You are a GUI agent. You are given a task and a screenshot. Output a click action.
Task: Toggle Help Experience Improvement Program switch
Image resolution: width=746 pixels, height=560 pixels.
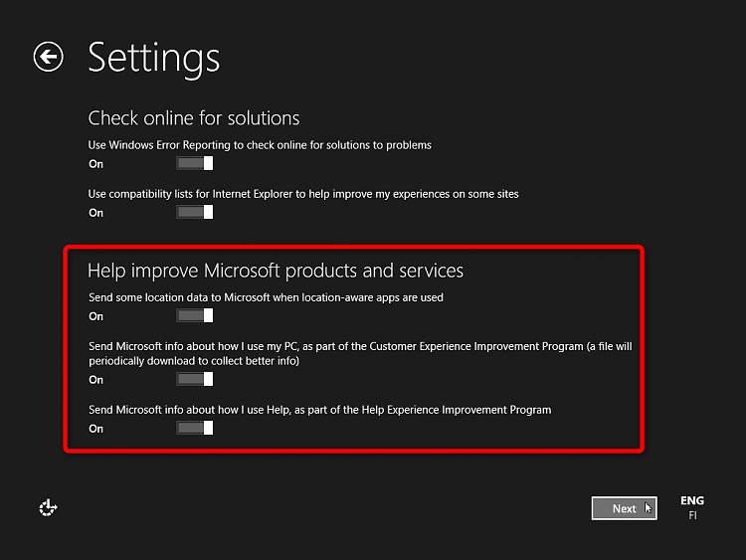point(195,429)
